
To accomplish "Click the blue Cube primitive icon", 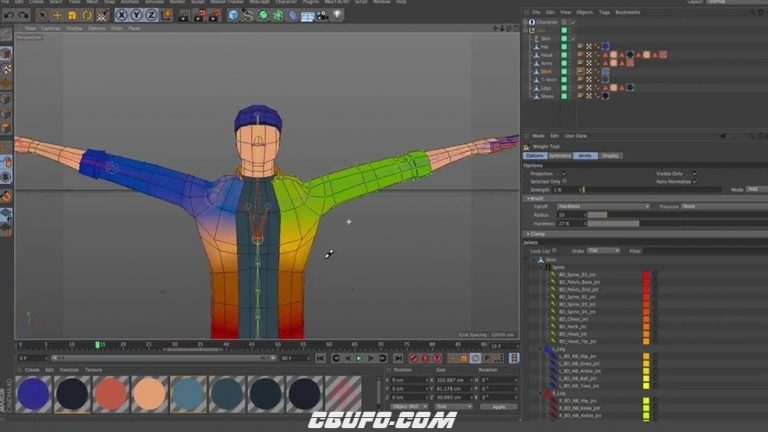I will 234,16.
